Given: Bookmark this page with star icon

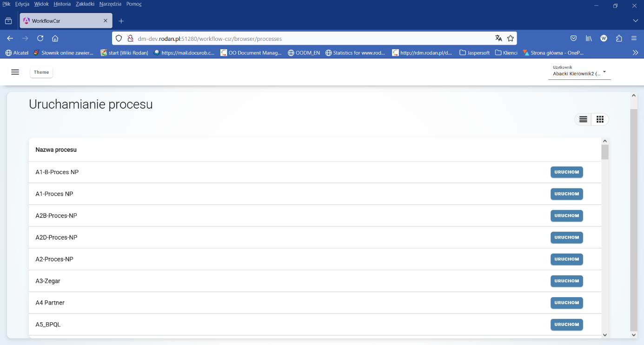Looking at the screenshot, I should (511, 39).
